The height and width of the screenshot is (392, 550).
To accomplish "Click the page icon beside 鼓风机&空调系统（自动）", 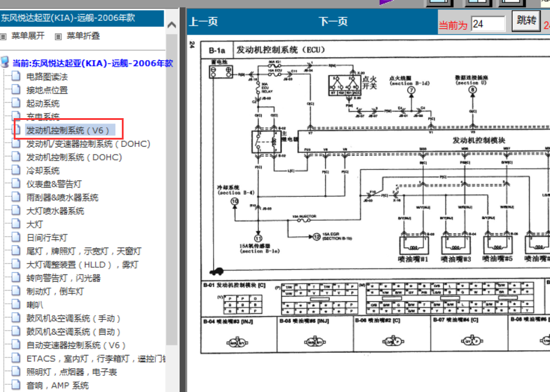I will [16, 331].
